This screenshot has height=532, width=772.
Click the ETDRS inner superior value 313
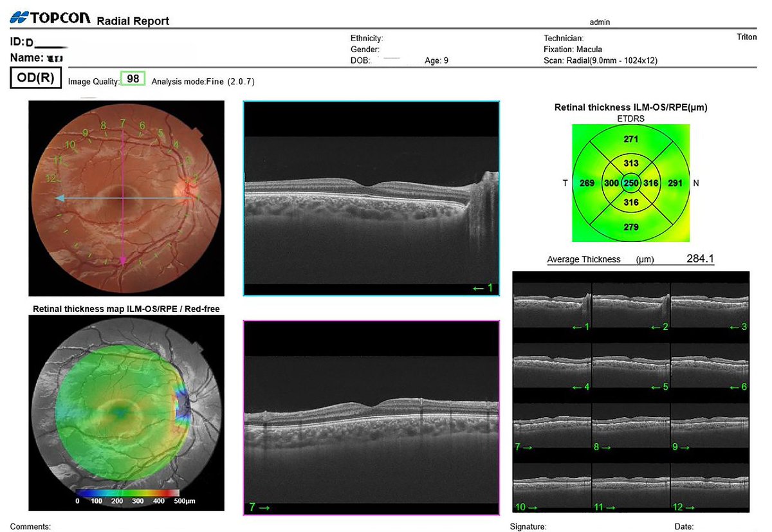pyautogui.click(x=631, y=163)
